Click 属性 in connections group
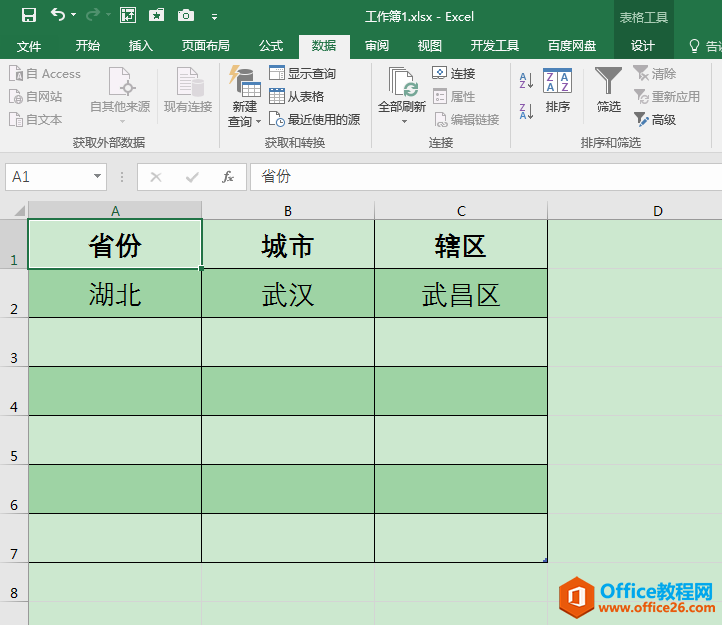 pos(454,97)
